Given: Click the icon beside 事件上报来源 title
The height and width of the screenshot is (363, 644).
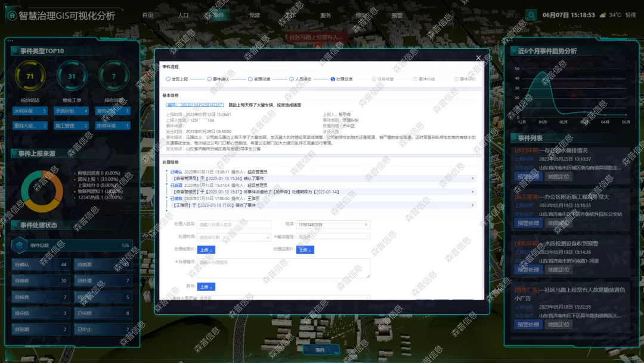Looking at the screenshot, I should coord(14,153).
